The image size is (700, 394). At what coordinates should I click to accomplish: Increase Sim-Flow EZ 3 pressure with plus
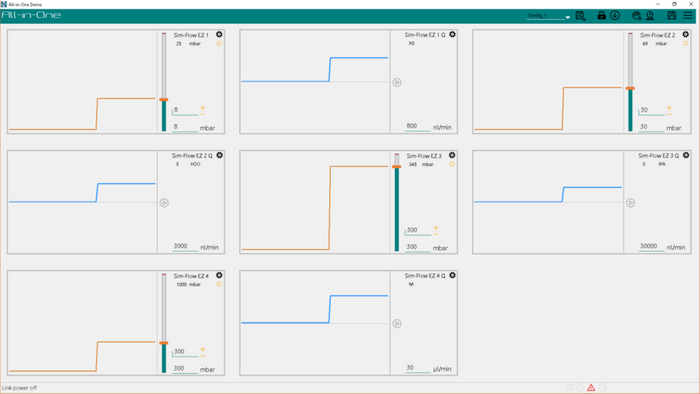pyautogui.click(x=436, y=228)
